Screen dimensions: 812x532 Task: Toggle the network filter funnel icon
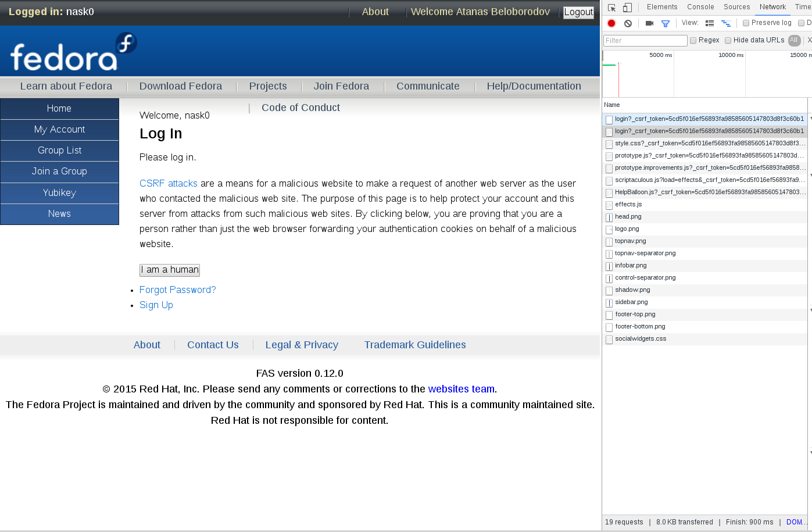666,23
